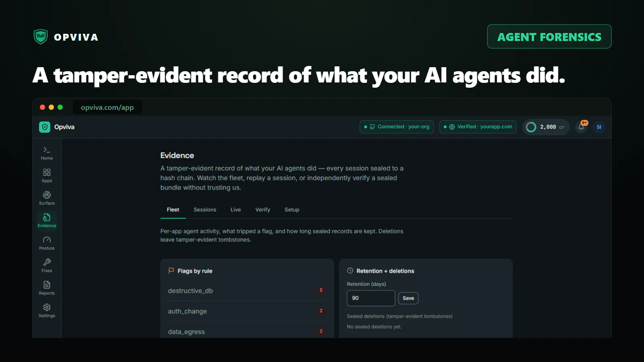Switch to the Fleet tab

[173, 210]
